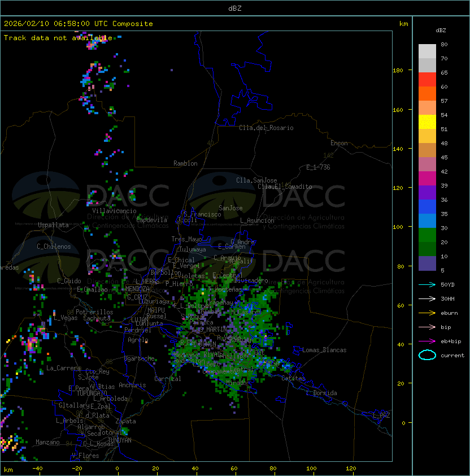The height and width of the screenshot is (476, 470).
Task: Click the L_Asuncion map label
Action: click(257, 220)
